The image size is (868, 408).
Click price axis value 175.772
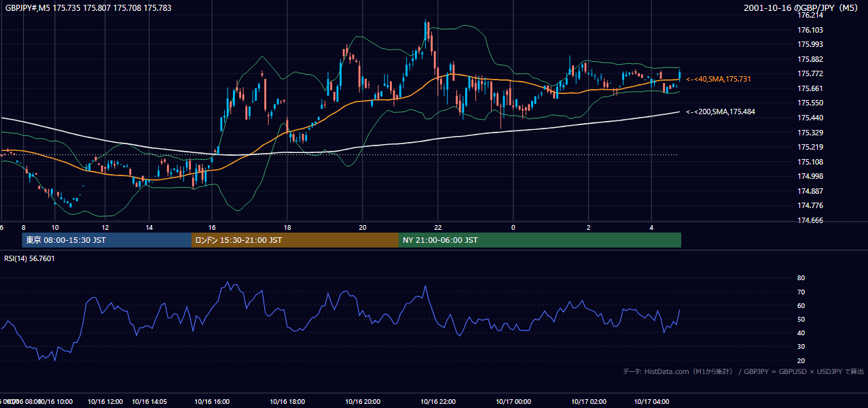coord(810,73)
